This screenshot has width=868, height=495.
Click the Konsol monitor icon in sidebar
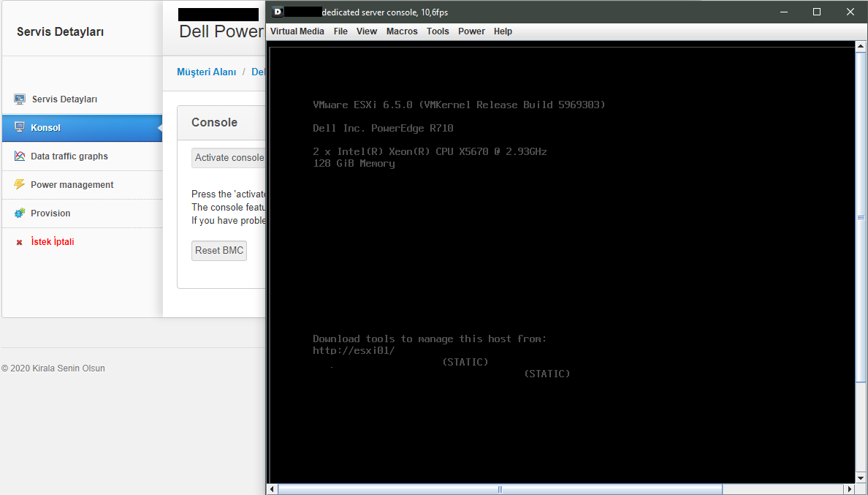tap(20, 127)
